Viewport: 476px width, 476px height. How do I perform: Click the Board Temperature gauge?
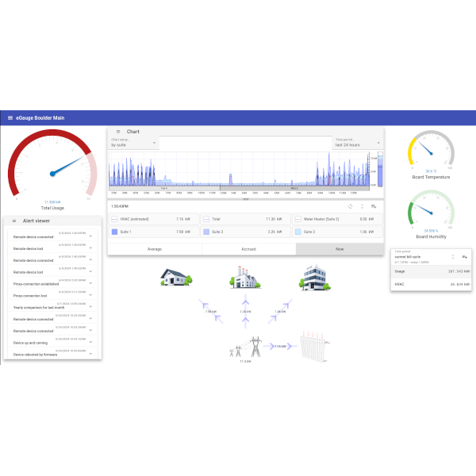(431, 150)
